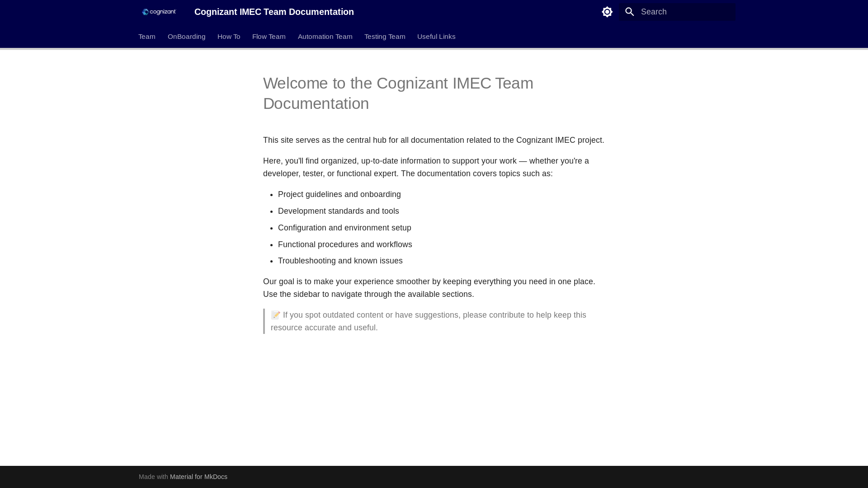The image size is (868, 488).
Task: Click 'Development standards and tools' bullet
Action: pos(339,211)
